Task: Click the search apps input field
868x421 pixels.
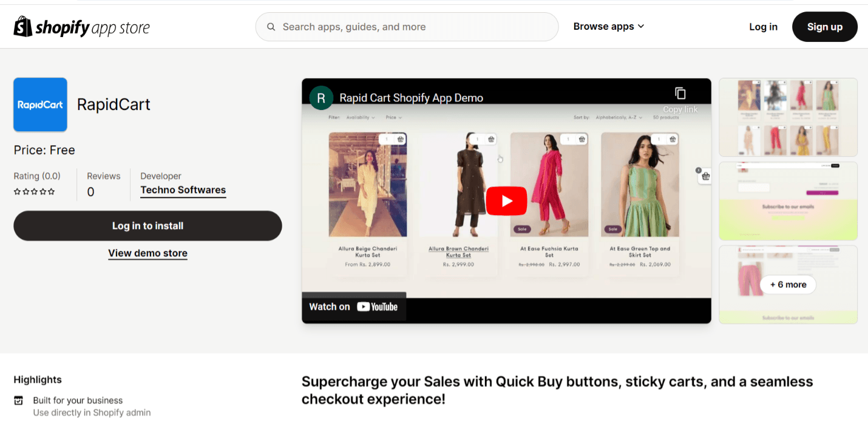Action: click(x=407, y=27)
